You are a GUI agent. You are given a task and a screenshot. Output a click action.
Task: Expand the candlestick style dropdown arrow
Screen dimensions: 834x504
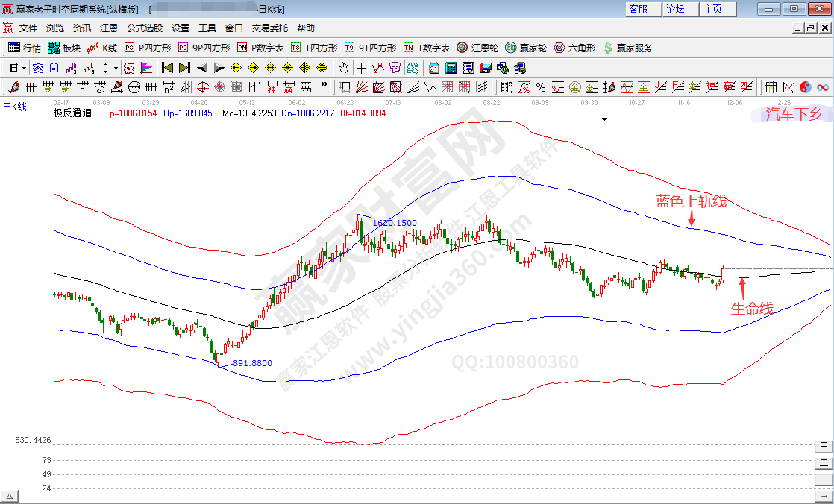point(116,68)
